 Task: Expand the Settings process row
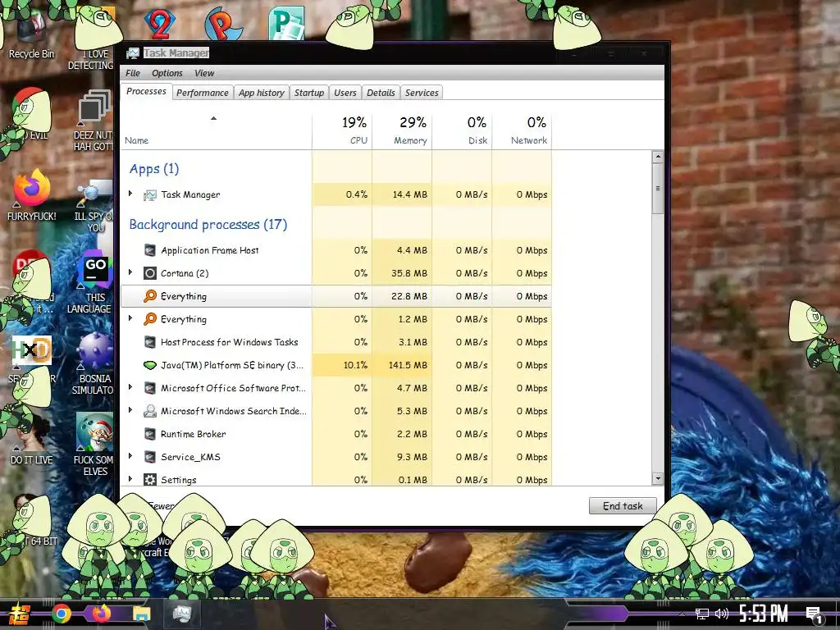tap(130, 479)
